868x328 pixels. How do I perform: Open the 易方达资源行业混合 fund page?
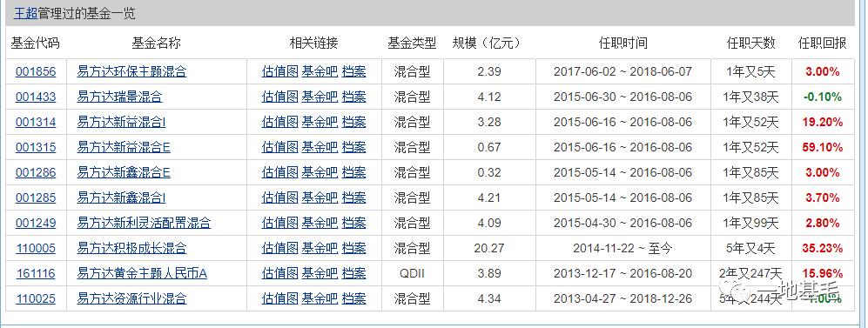(131, 298)
